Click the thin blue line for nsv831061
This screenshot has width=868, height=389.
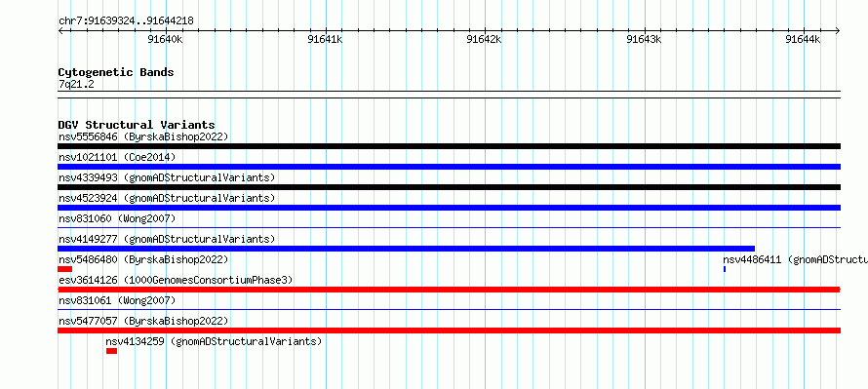pyautogui.click(x=449, y=309)
